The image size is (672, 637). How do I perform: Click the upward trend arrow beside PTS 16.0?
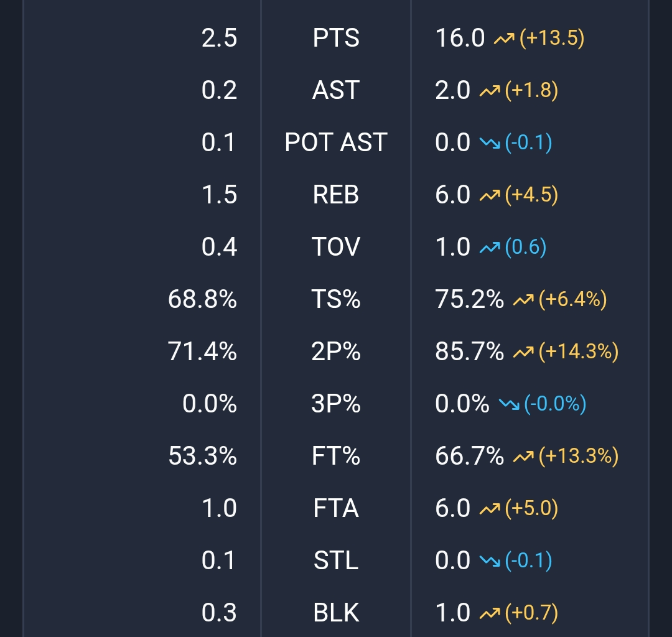pyautogui.click(x=503, y=39)
